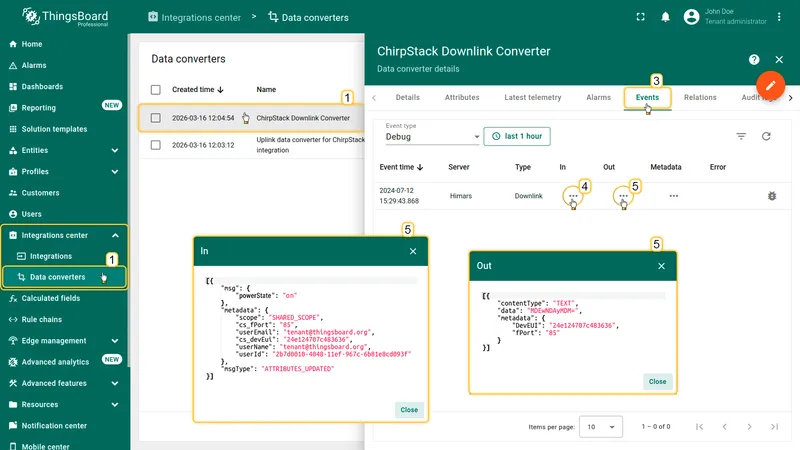
Task: Open ChirpStack Downlink Converter row
Action: 252,118
